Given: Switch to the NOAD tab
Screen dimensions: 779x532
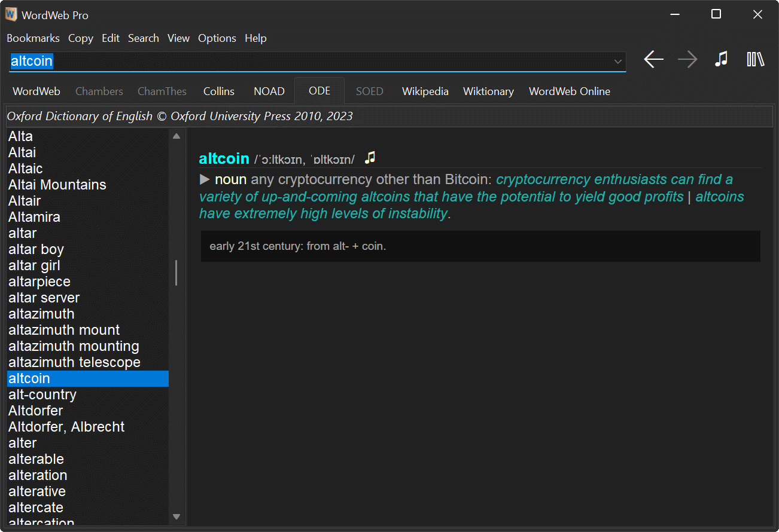Looking at the screenshot, I should 269,91.
